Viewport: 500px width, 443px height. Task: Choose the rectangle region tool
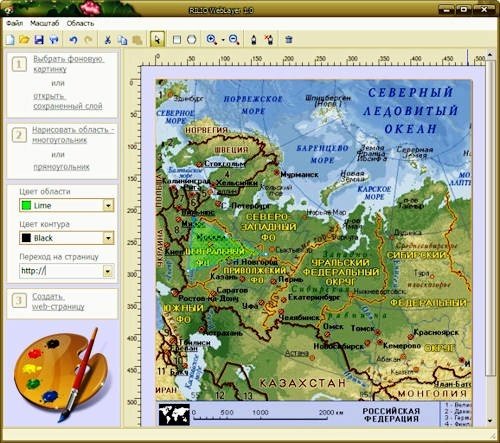pyautogui.click(x=177, y=40)
